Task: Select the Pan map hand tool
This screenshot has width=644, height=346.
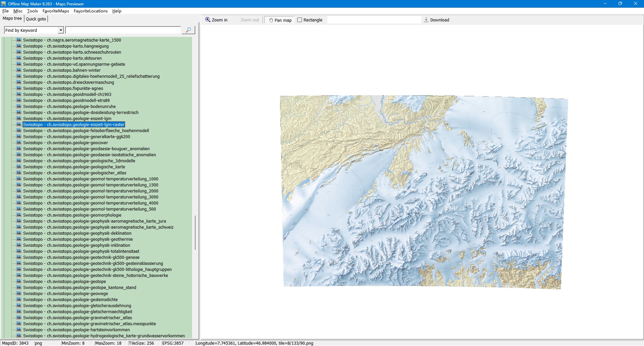Action: click(280, 20)
